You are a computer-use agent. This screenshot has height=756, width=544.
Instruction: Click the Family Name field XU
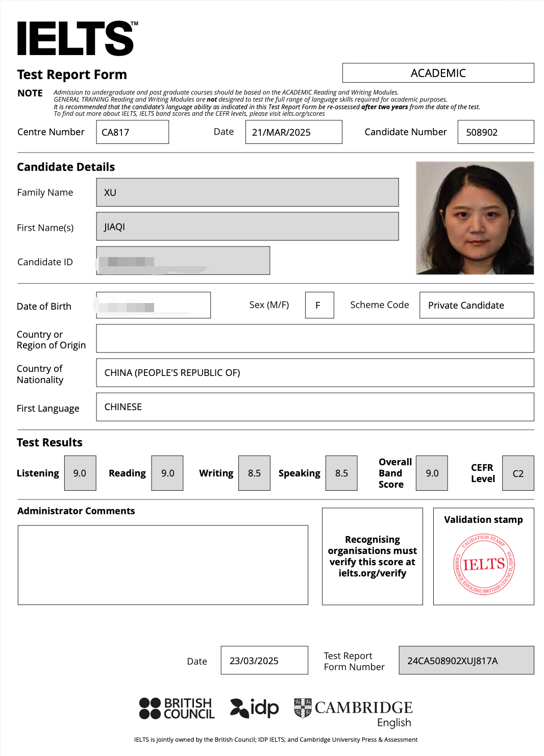tap(248, 192)
